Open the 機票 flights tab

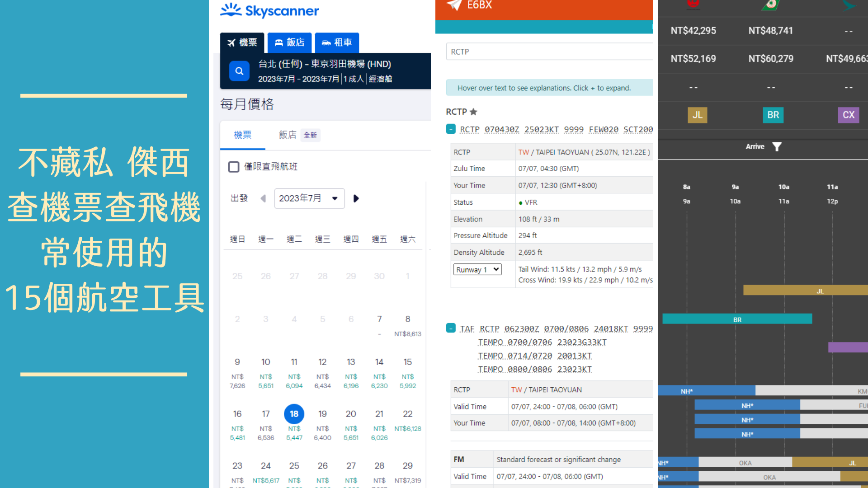(x=242, y=42)
